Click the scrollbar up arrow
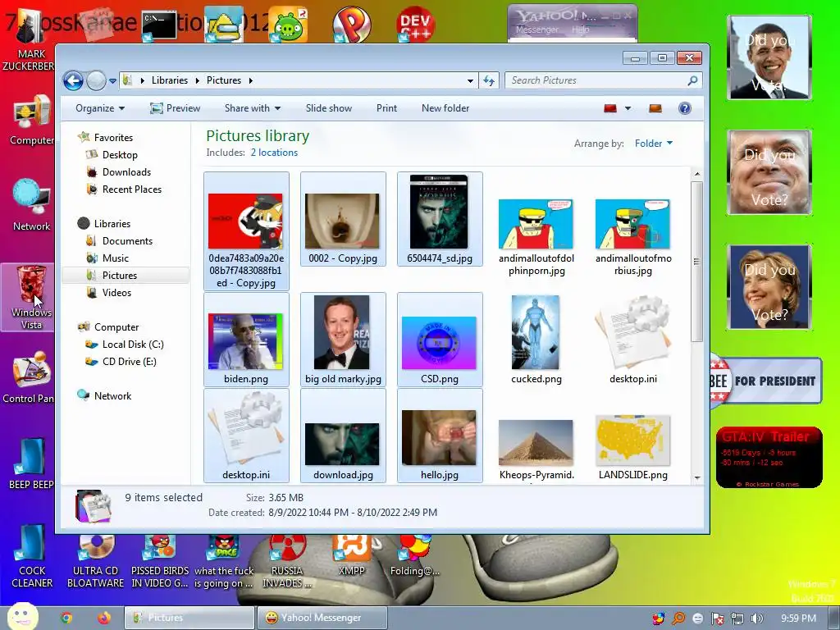 [696, 174]
